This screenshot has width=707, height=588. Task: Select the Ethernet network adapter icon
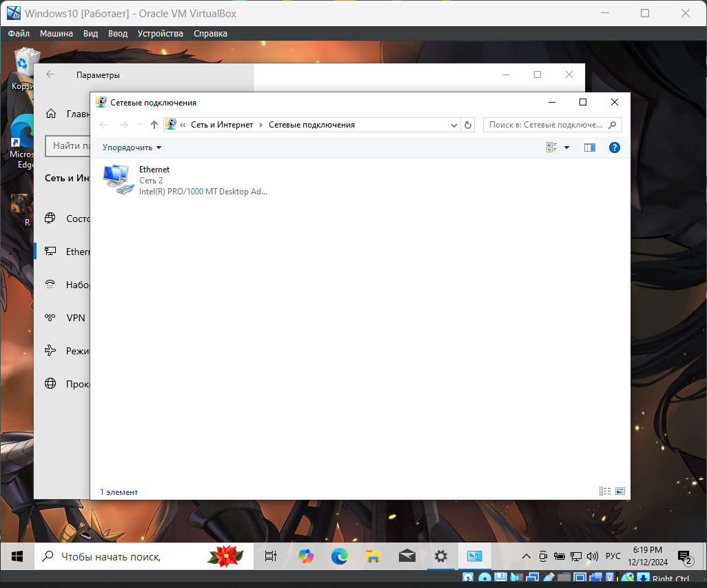(118, 180)
